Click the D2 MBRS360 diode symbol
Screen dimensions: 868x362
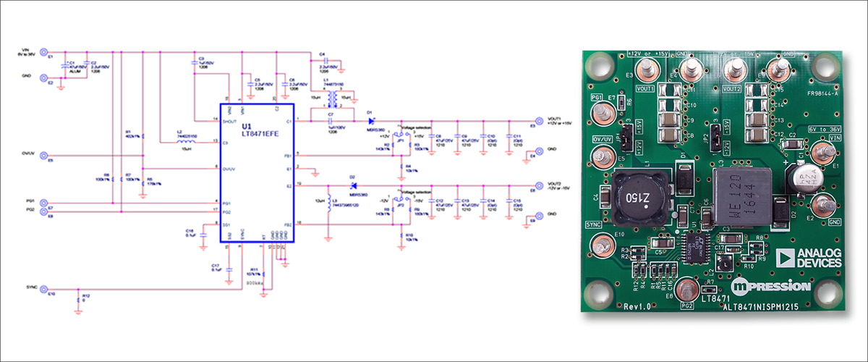(x=352, y=186)
